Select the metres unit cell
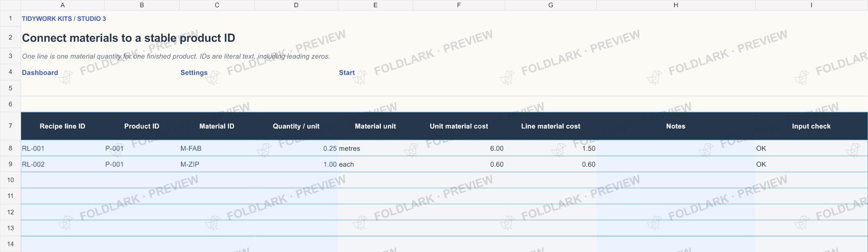868x252 pixels. [x=375, y=148]
